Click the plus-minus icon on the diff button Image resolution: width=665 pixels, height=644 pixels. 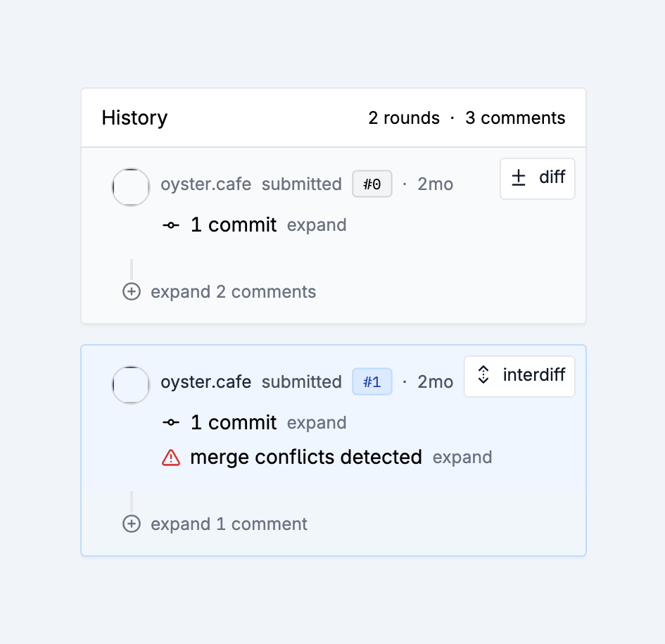[517, 178]
